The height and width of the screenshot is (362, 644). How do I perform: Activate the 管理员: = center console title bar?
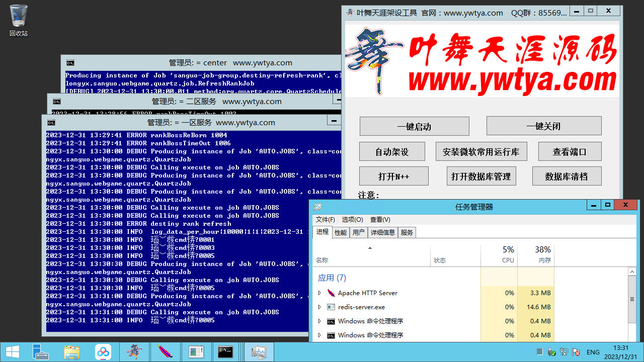pos(201,63)
